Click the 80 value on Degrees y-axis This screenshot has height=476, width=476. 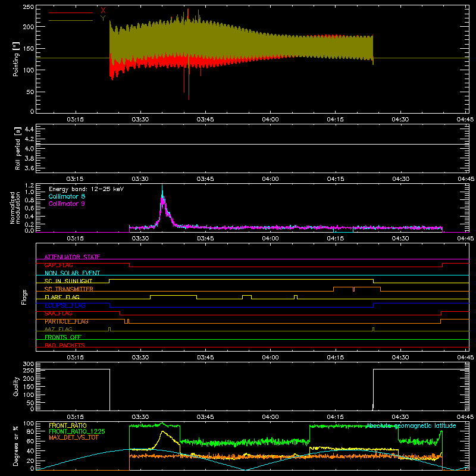(30, 431)
